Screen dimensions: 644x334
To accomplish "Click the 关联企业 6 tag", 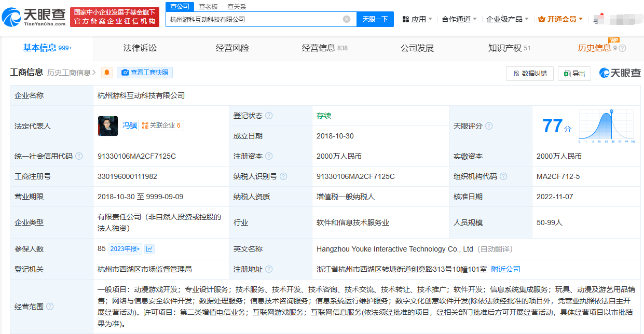I will [161, 126].
